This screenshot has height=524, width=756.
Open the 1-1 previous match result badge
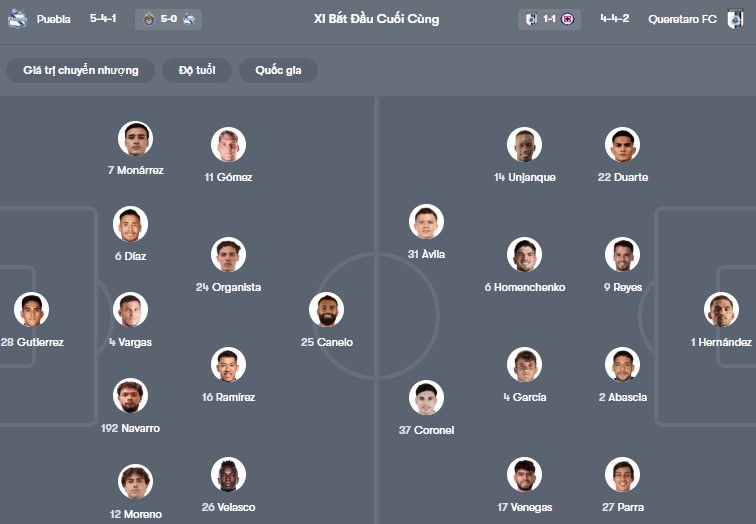click(x=550, y=19)
